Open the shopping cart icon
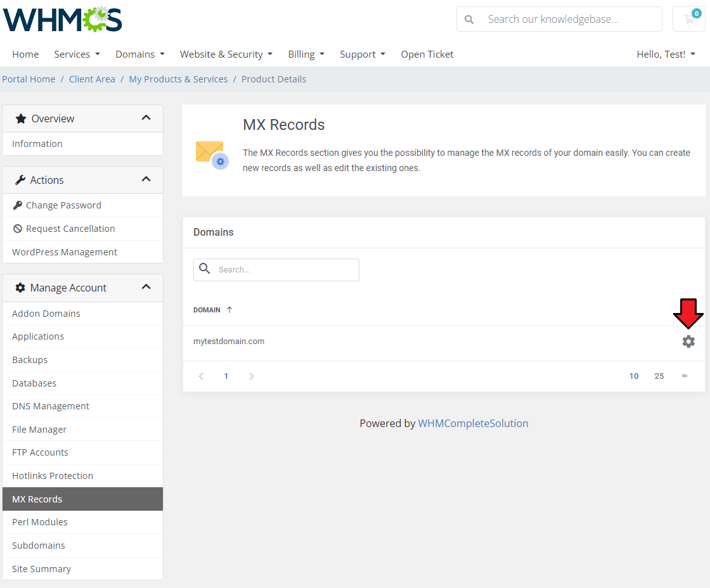 689,19
